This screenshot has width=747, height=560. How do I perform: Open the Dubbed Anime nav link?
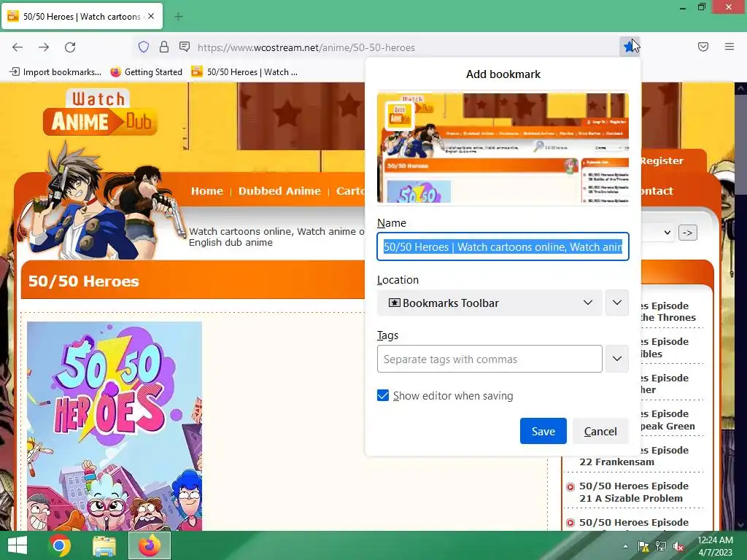point(279,191)
